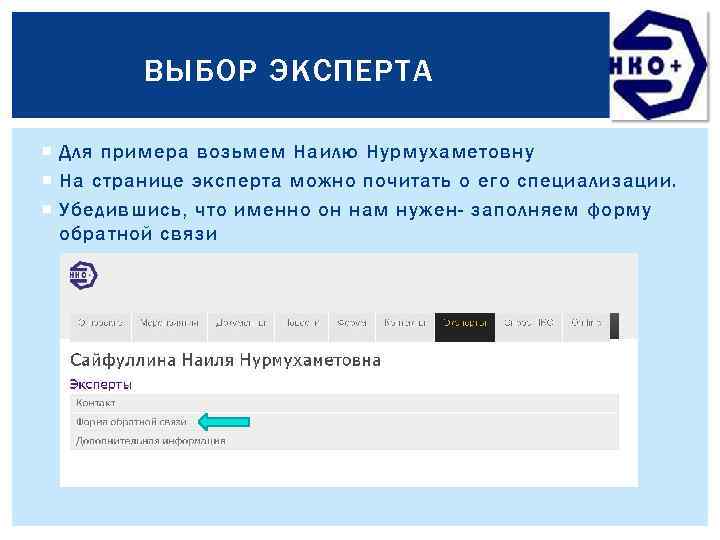
Task: Click heading Сайфуллина Наиля Нурмухаметовна
Action: tap(225, 360)
